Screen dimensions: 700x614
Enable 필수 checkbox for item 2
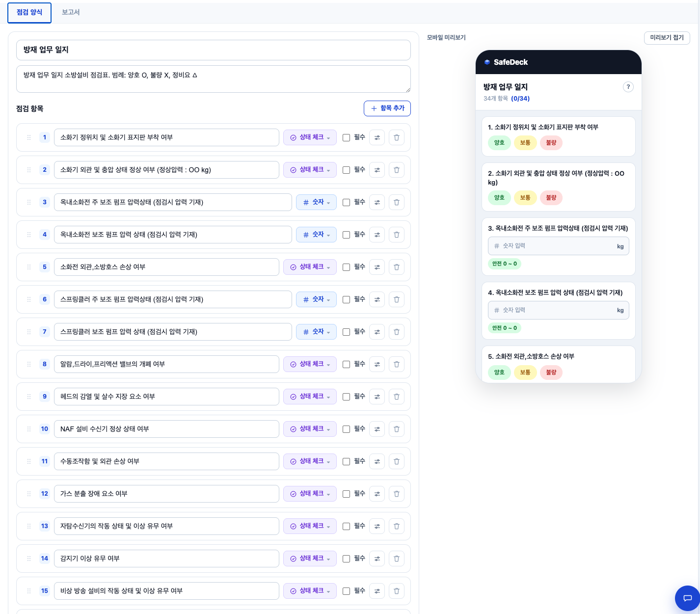[346, 170]
